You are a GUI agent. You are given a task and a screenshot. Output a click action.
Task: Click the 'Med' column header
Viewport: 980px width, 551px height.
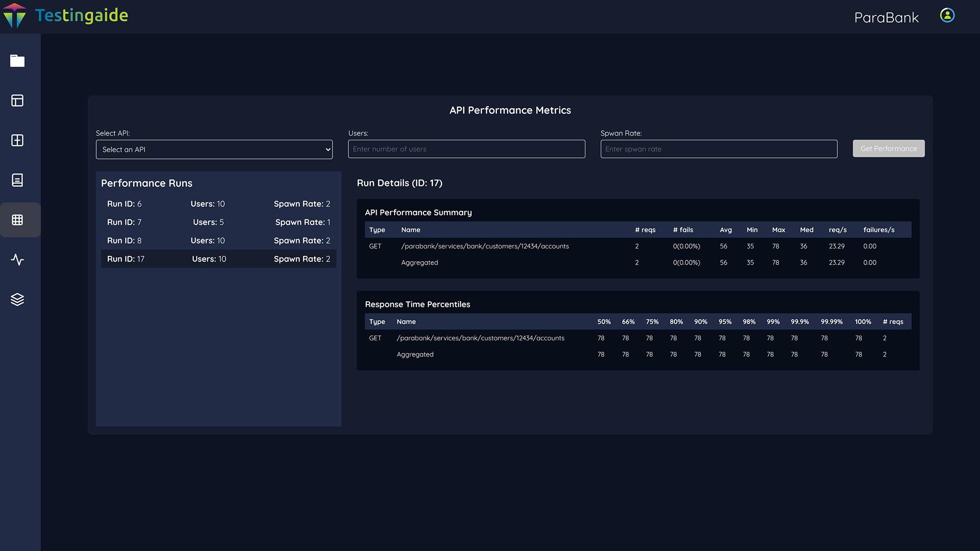(x=807, y=230)
